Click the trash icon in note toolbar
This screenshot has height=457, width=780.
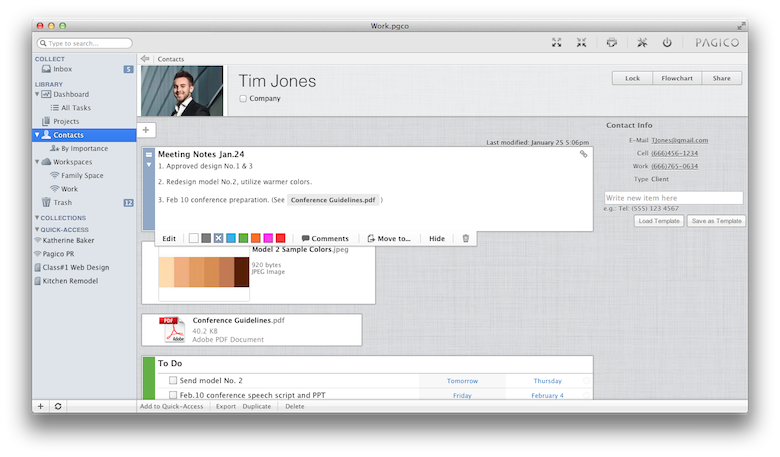[x=466, y=238]
